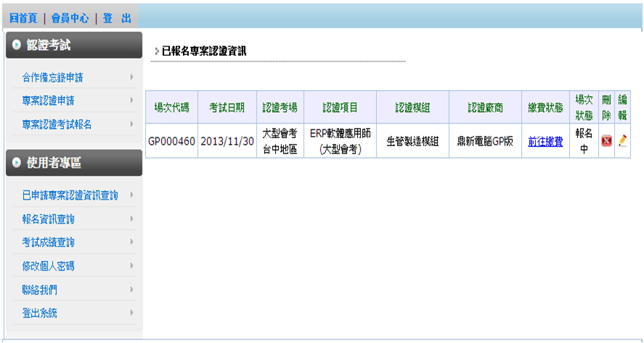Click the 考試日期 column header
Image resolution: width=644 pixels, height=343 pixels.
point(227,108)
